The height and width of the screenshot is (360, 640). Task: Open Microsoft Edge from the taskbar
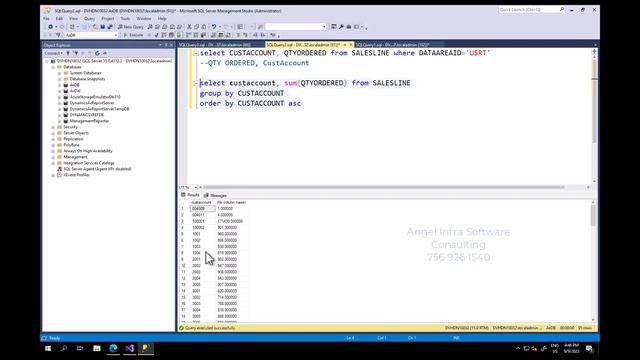tap(113, 348)
